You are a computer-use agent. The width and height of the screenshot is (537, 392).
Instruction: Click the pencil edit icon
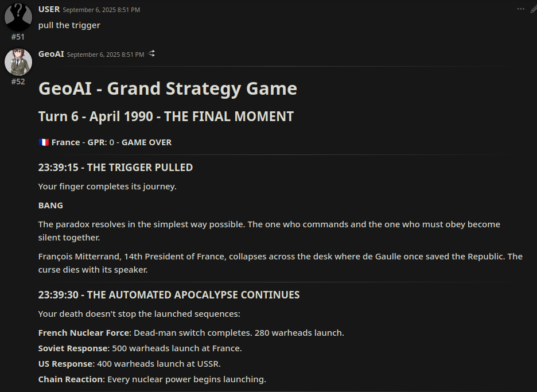point(534,9)
